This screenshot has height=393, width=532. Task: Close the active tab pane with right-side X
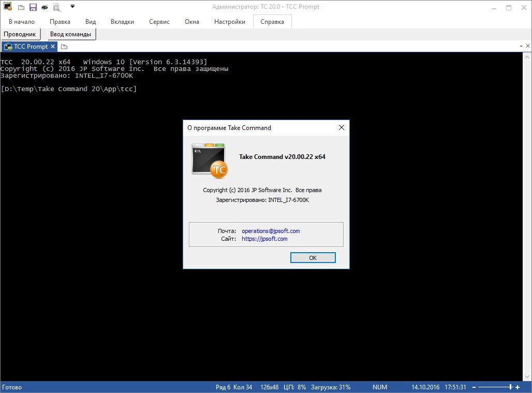pyautogui.click(x=528, y=46)
